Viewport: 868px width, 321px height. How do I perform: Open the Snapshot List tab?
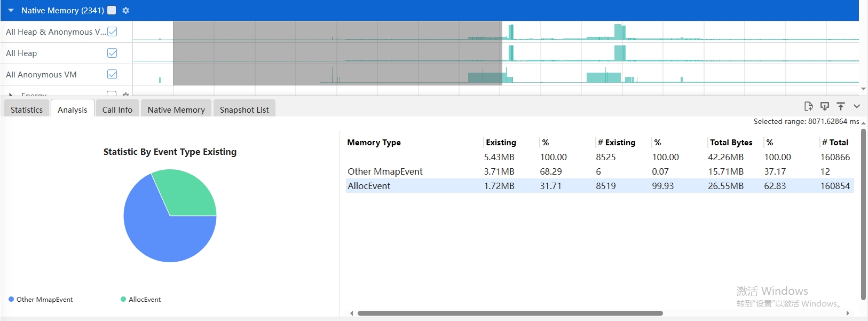(x=244, y=109)
